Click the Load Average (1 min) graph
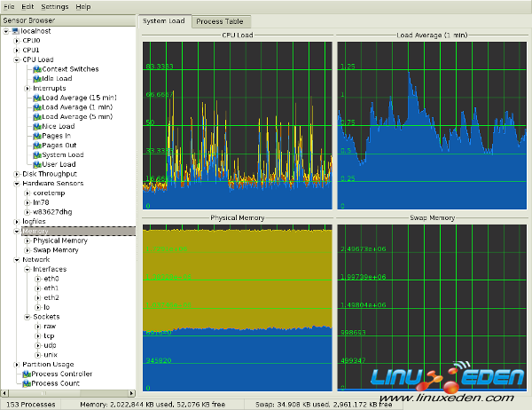Viewport: 532px width, 410px height. pyautogui.click(x=432, y=125)
